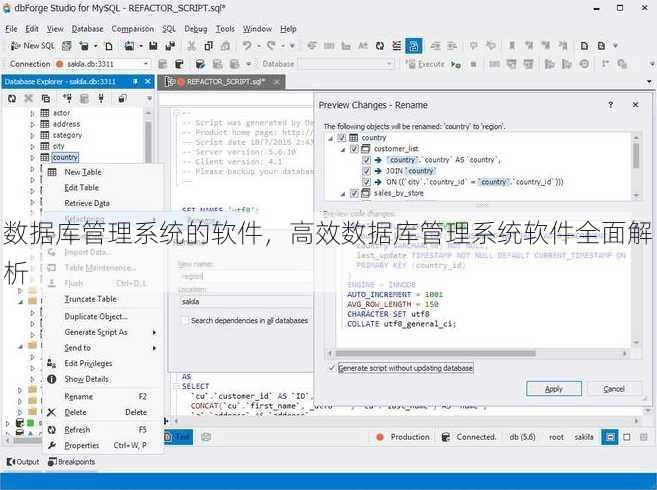Open the Debug menu
Image resolution: width=657 pixels, height=490 pixels.
(x=196, y=29)
